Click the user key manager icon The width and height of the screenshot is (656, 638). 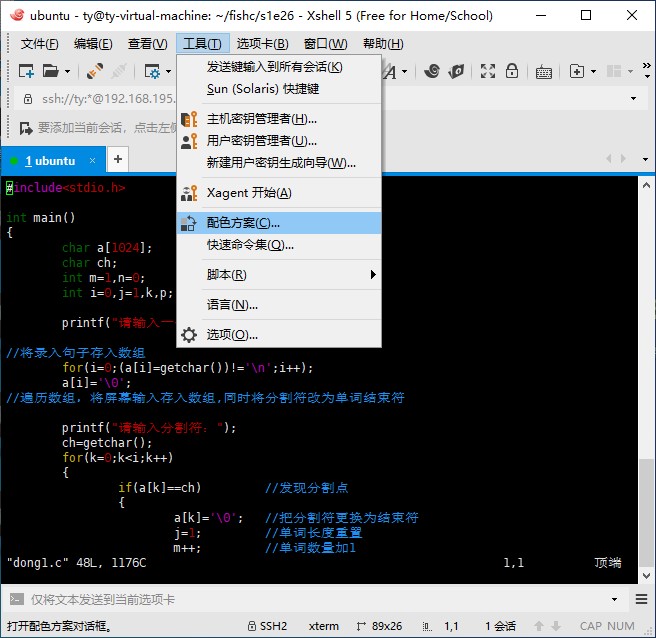pos(189,141)
